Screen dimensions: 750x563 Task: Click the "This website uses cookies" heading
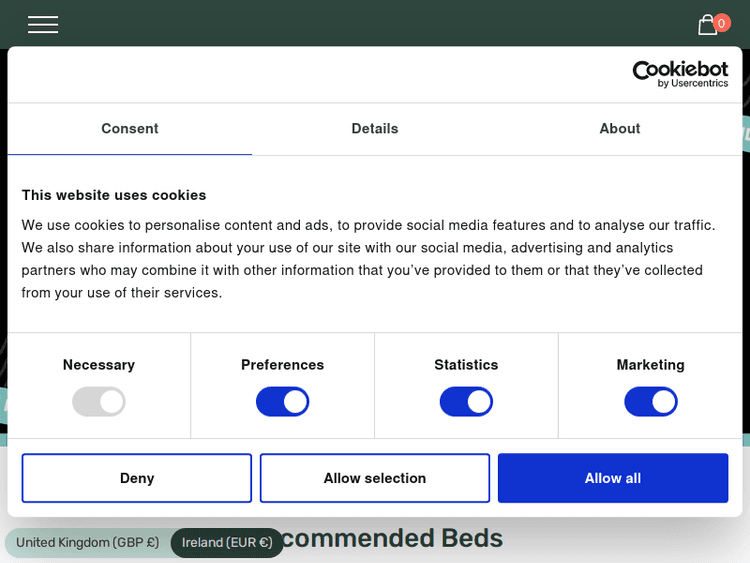click(114, 195)
